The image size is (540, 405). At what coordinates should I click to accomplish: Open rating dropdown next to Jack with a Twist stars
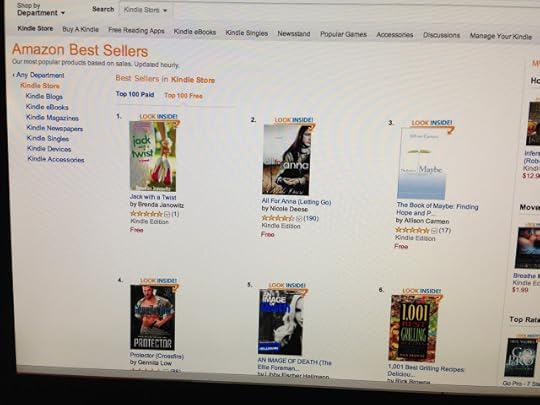coord(167,214)
